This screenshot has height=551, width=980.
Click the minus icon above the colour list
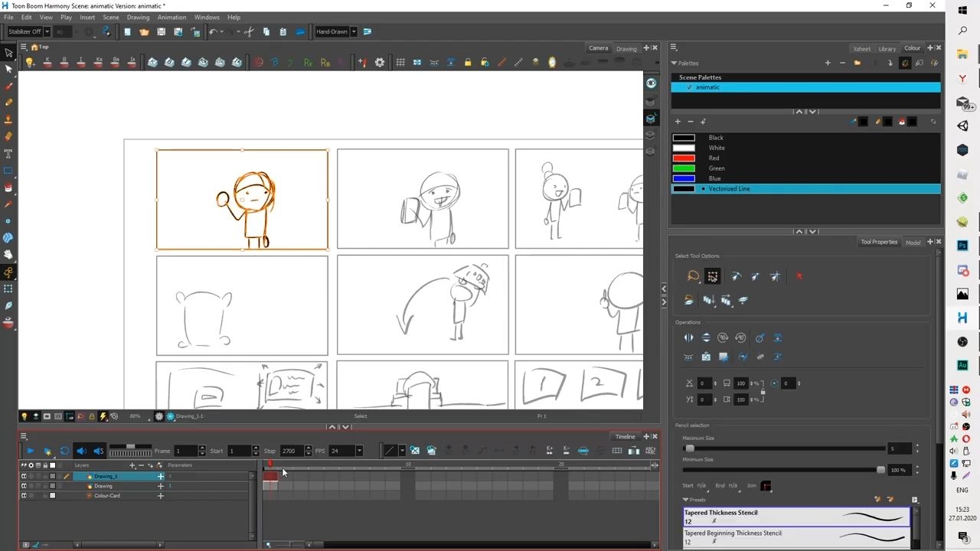pos(691,121)
